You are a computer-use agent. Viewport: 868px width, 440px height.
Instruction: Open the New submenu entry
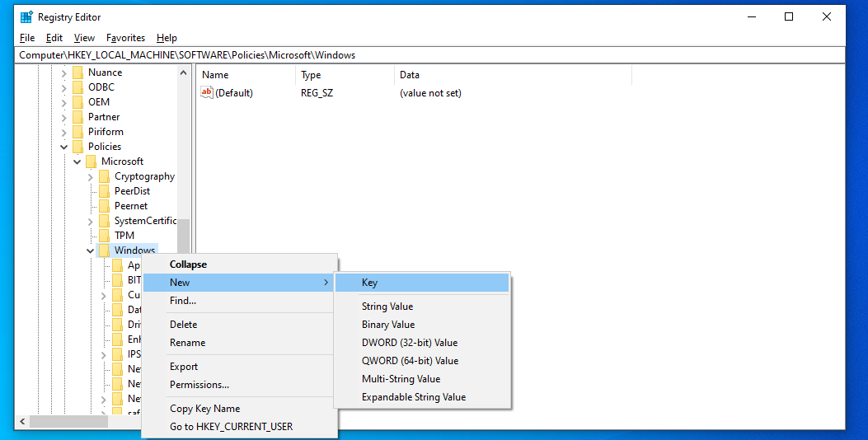coord(240,283)
